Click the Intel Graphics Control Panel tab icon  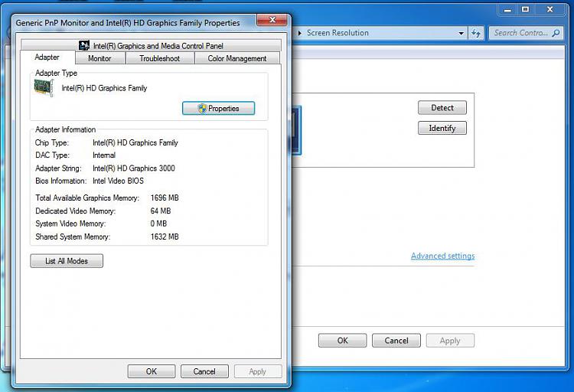coord(84,45)
